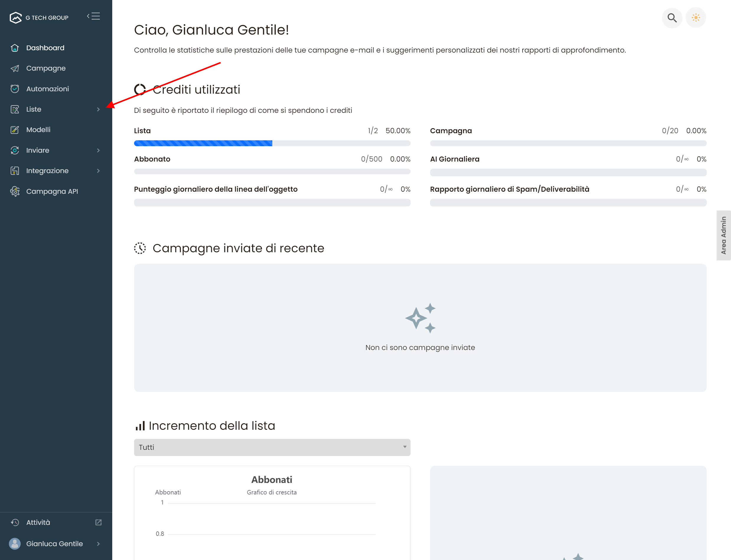Image resolution: width=731 pixels, height=560 pixels.
Task: Open the Area Admin side tab
Action: tap(723, 235)
